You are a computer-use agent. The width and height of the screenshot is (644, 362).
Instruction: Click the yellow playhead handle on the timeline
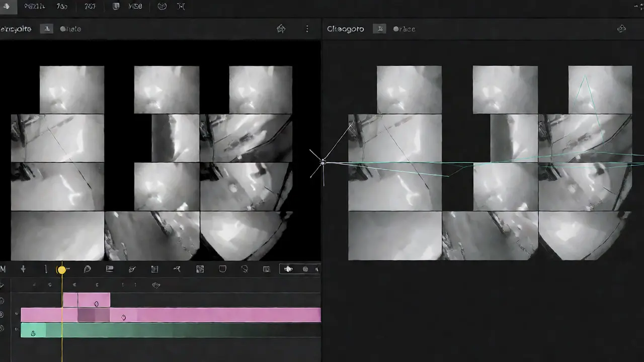click(61, 270)
